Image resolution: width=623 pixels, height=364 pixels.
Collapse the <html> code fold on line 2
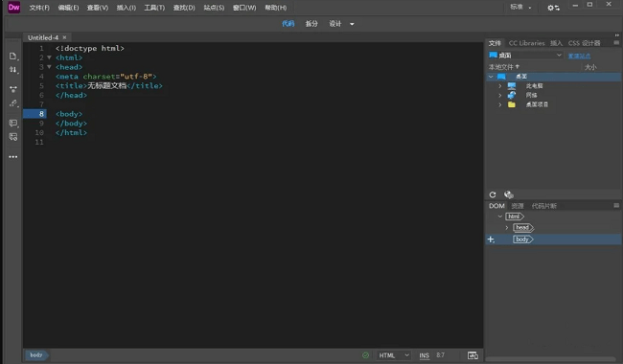(x=49, y=57)
